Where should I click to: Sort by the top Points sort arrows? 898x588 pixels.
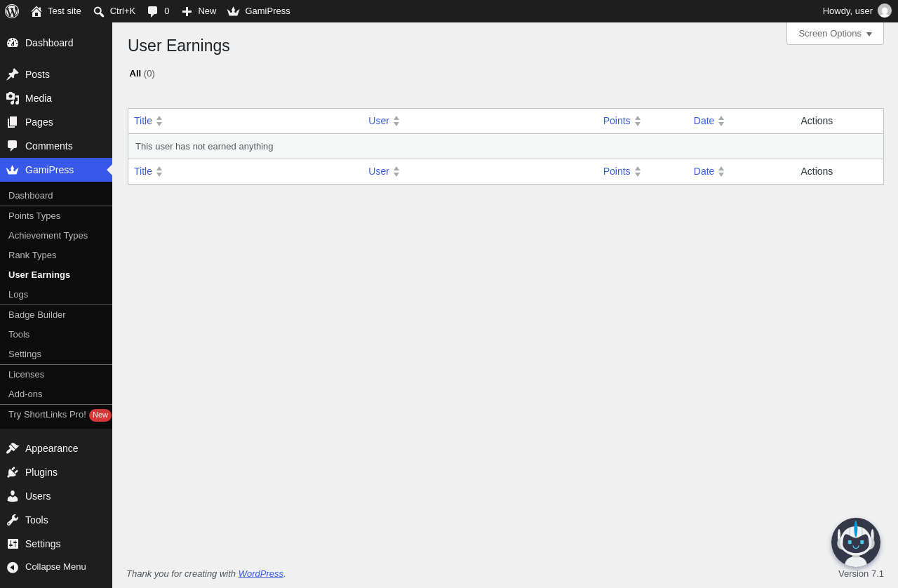click(638, 121)
